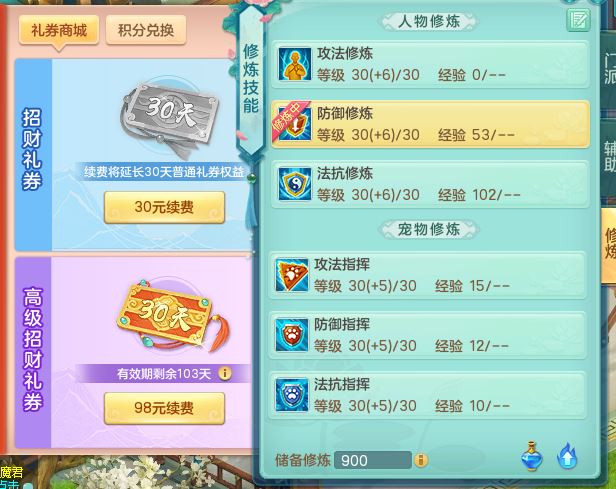This screenshot has width=616, height=489.
Task: Click the 法抗修炼 yin-yang shield icon
Action: point(295,184)
